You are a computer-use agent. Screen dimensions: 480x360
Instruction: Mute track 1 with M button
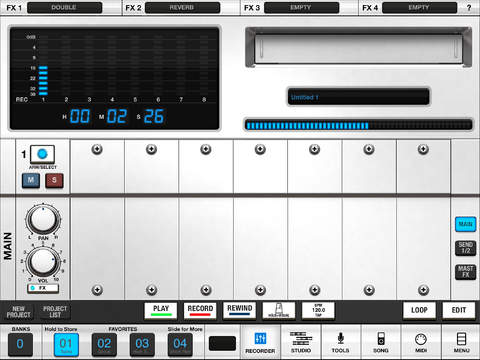(31, 180)
